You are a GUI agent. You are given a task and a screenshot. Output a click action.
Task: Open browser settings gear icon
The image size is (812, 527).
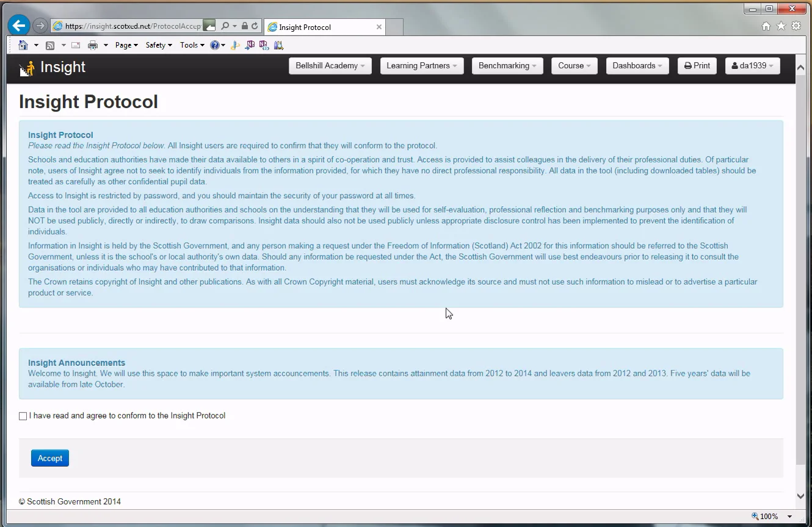pyautogui.click(x=796, y=26)
